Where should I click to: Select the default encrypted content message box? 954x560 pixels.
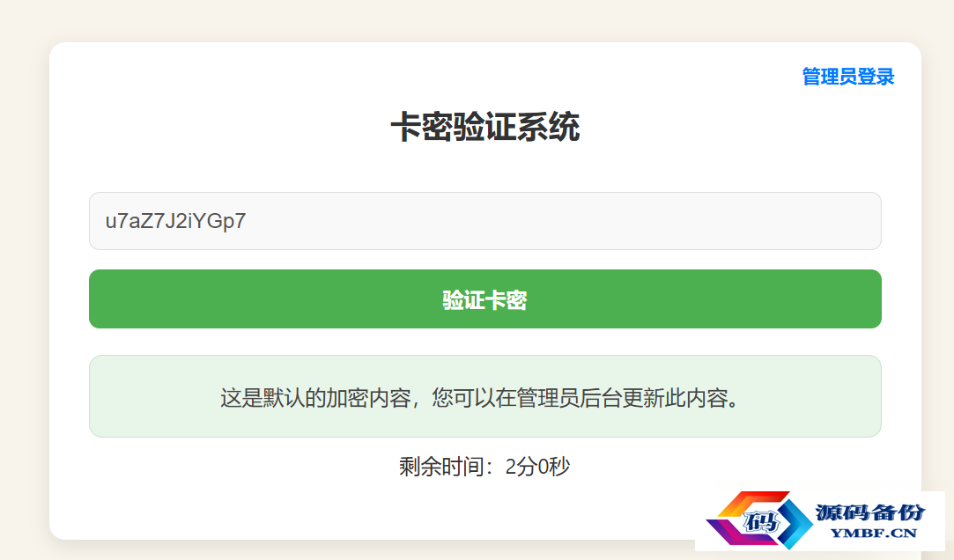click(x=484, y=396)
